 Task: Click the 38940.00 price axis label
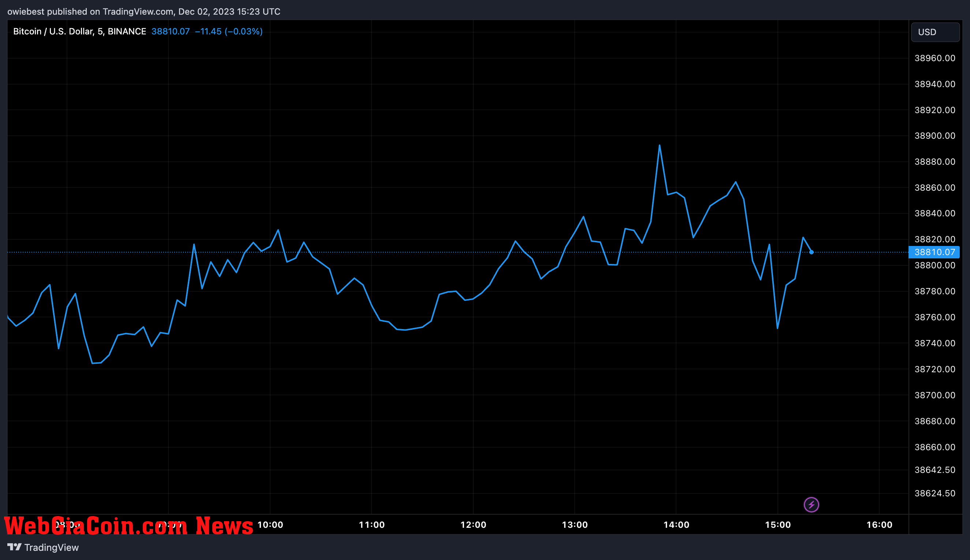click(934, 84)
